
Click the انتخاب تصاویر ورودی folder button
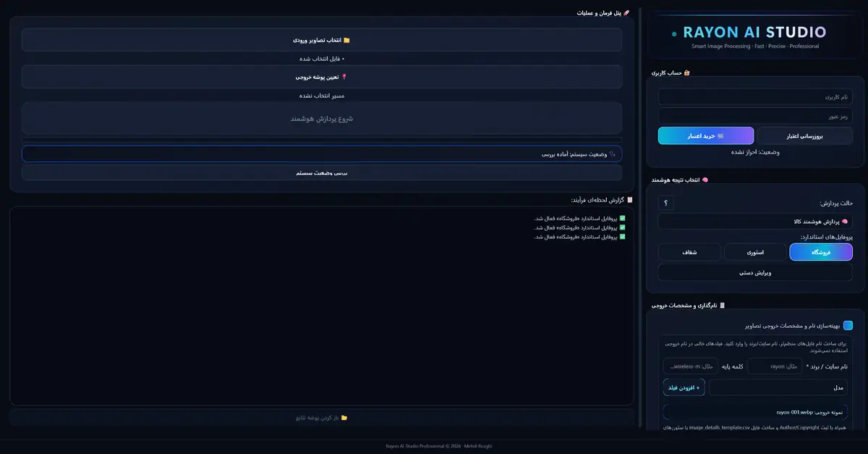(322, 41)
